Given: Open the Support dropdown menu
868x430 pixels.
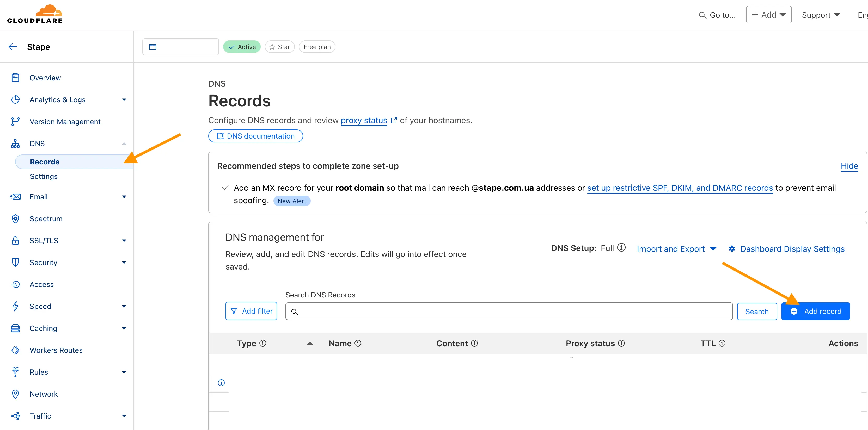Looking at the screenshot, I should (821, 15).
